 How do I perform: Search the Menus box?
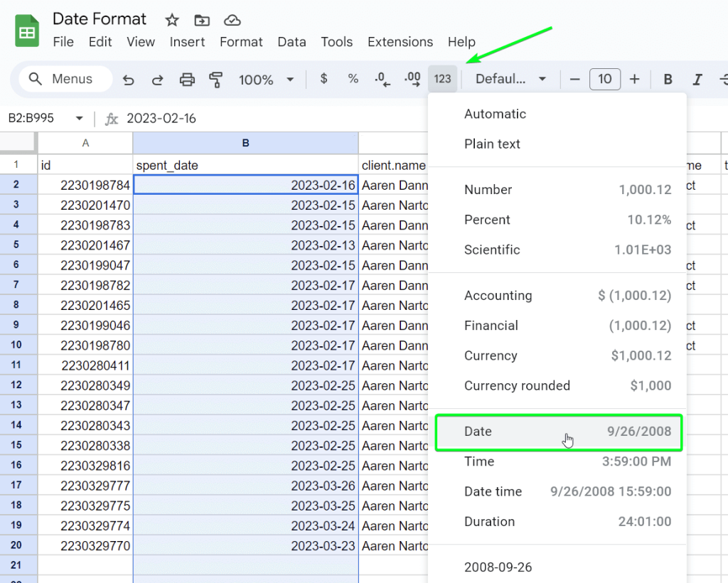tap(65, 79)
